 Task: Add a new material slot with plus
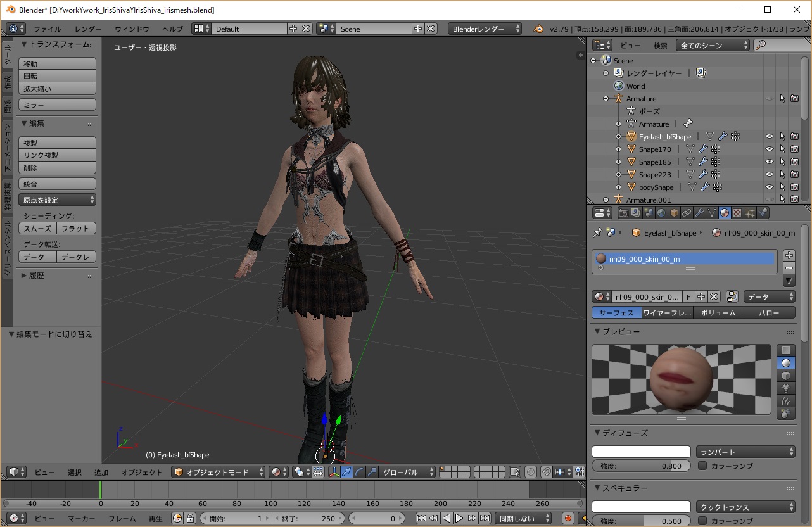pos(789,255)
